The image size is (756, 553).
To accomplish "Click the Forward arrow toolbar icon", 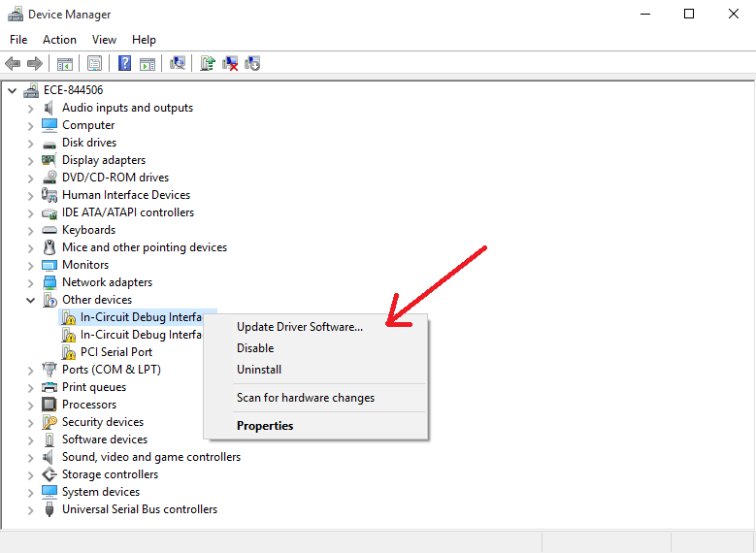I will [35, 63].
